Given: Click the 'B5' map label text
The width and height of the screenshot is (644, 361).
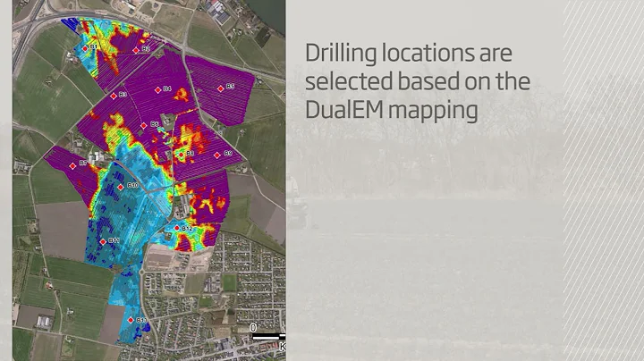Looking at the screenshot, I should [230, 86].
